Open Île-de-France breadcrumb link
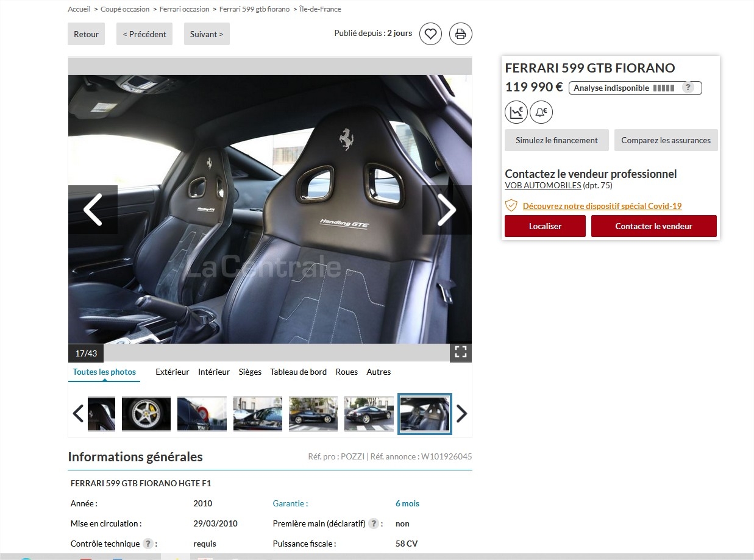Viewport: 754px width, 560px height. click(320, 9)
